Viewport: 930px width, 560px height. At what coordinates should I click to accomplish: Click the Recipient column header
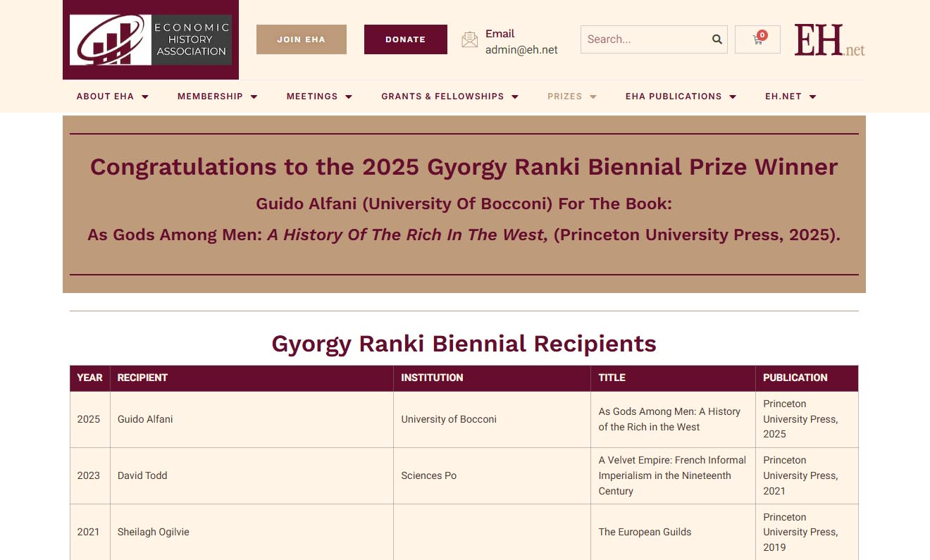(142, 378)
